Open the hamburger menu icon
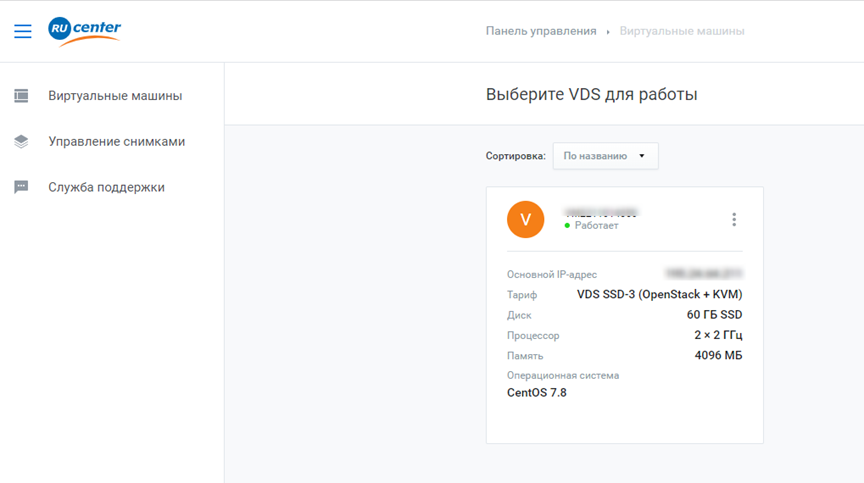Image resolution: width=864 pixels, height=483 pixels. (x=23, y=31)
